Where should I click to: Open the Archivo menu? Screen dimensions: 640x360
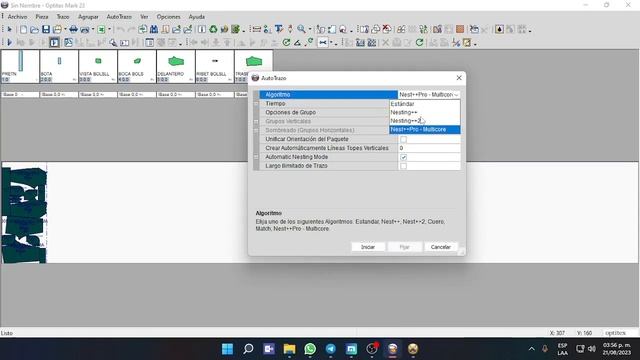17,17
